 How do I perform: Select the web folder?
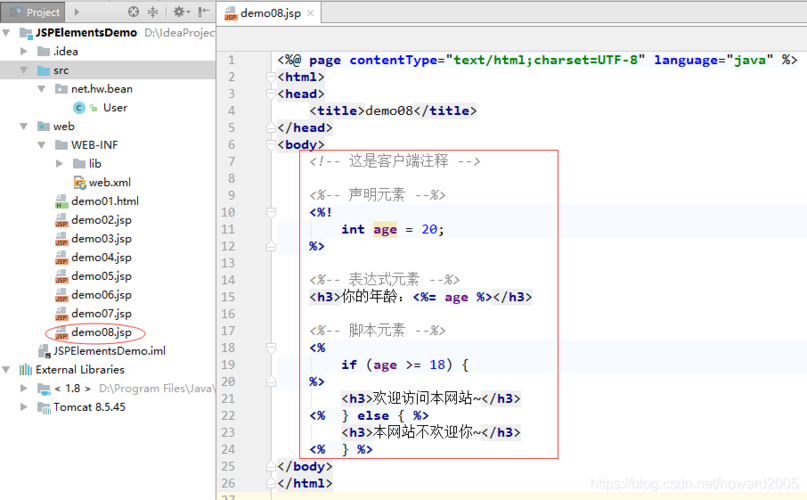(x=63, y=126)
